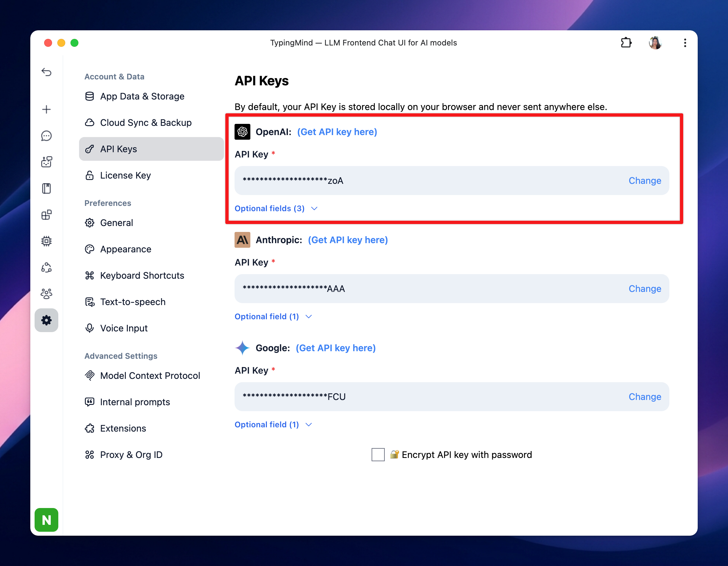Open models via the chip icon
Viewport: 728px width, 566px height.
point(46,241)
